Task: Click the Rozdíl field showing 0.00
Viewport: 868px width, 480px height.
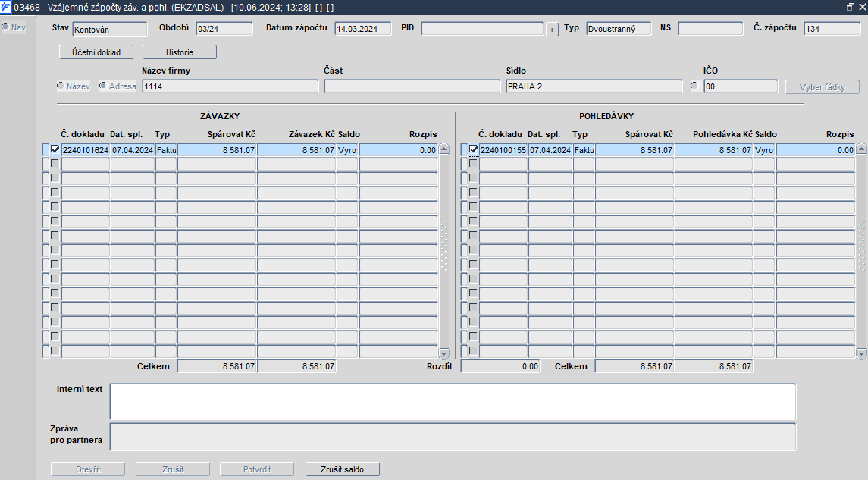Action: pos(500,366)
